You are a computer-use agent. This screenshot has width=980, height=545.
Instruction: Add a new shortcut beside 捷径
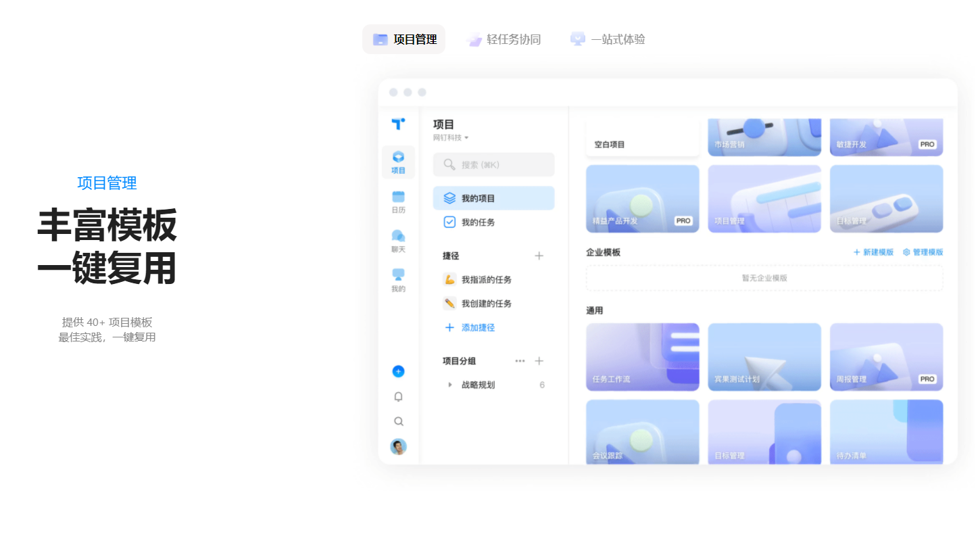(x=539, y=256)
